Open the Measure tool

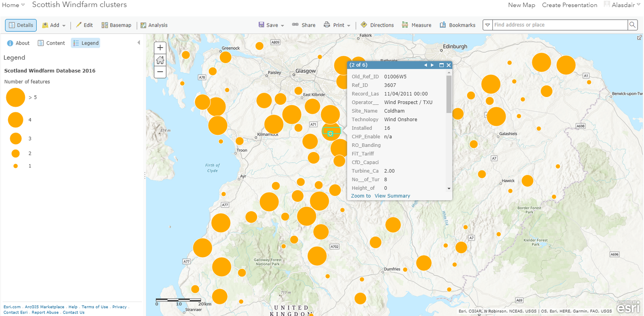[x=416, y=25]
